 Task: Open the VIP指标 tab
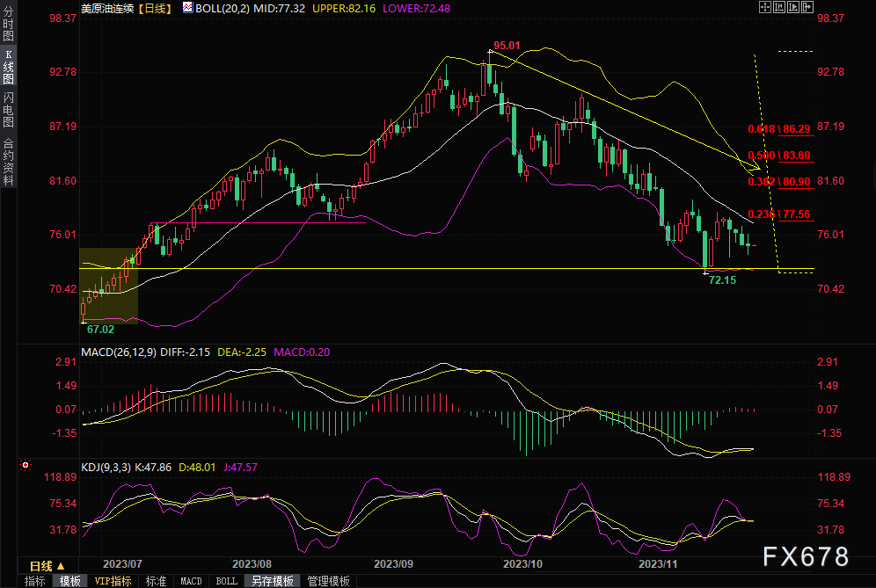point(113,581)
